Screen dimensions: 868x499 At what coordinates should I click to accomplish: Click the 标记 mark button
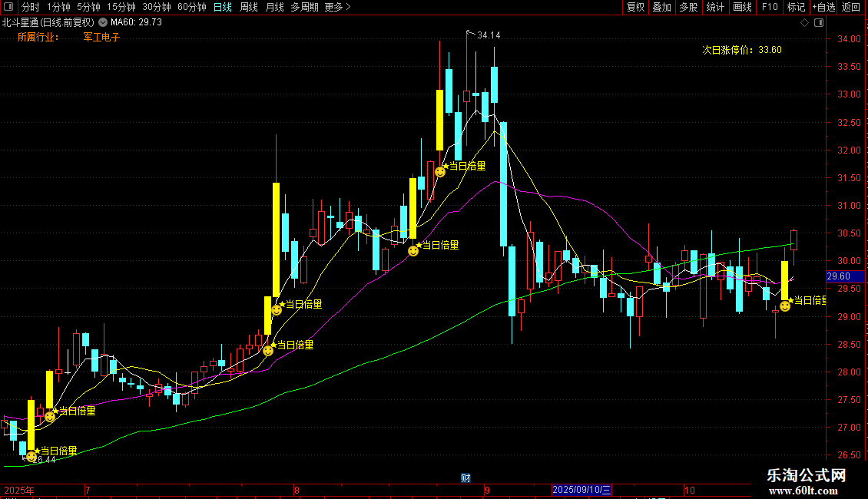tap(796, 7)
